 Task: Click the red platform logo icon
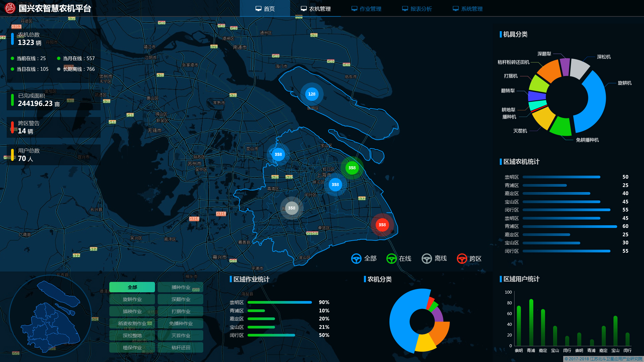[10, 8]
